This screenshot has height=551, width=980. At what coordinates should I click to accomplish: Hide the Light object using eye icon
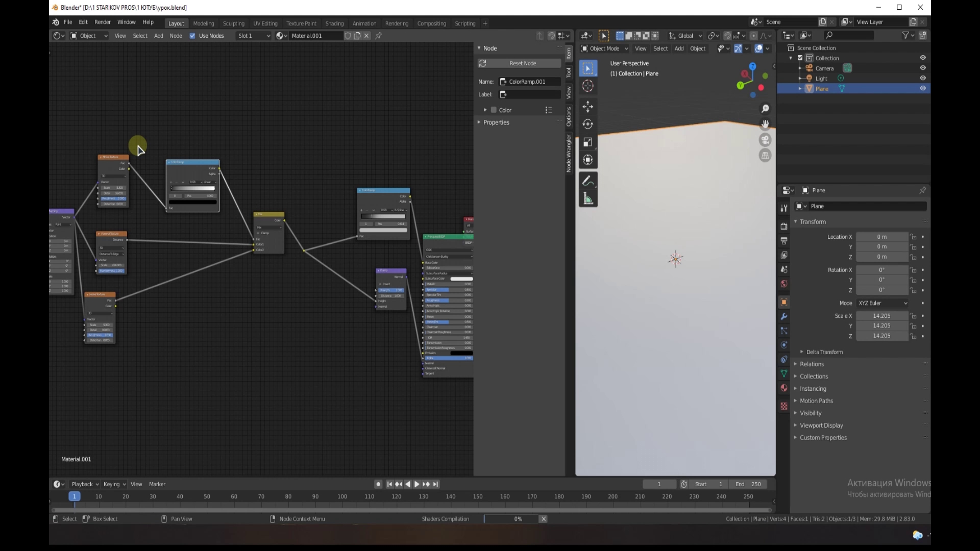(923, 78)
